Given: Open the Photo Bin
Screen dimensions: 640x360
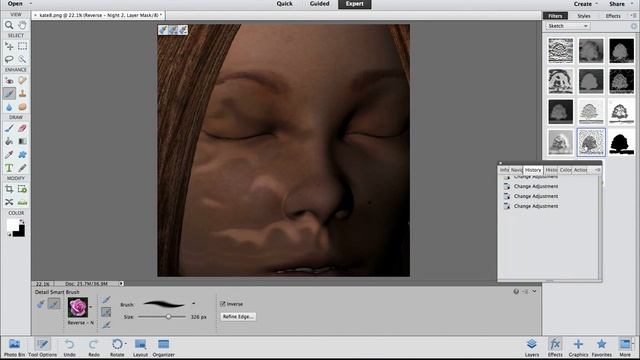Looking at the screenshot, I should 14,348.
